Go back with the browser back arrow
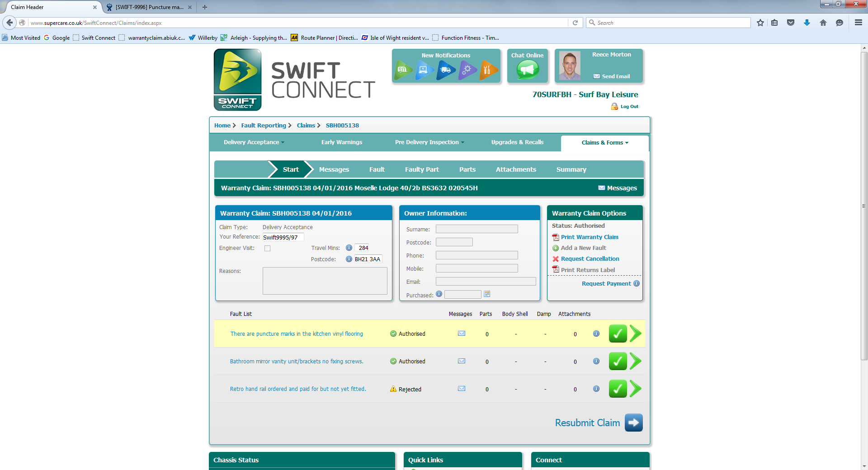 [9, 23]
